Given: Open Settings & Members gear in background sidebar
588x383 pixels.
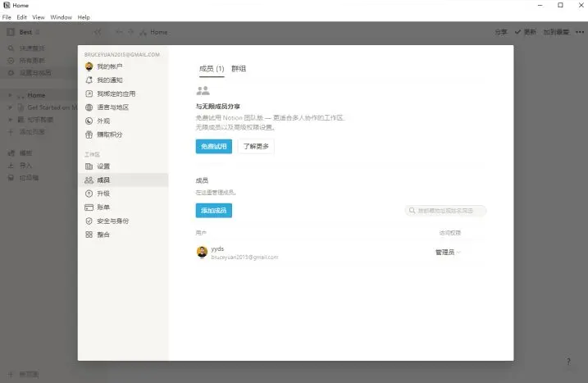Looking at the screenshot, I should coord(30,73).
